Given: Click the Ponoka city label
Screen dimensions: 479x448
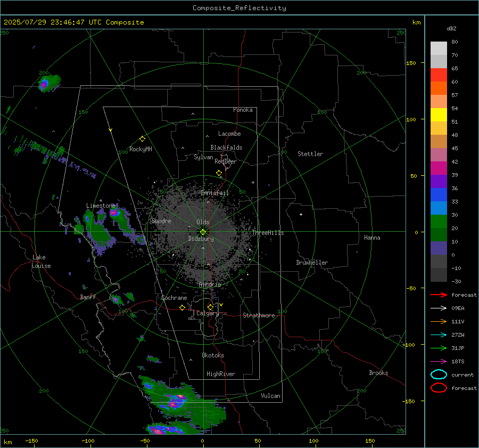Looking at the screenshot, I should pyautogui.click(x=243, y=110).
